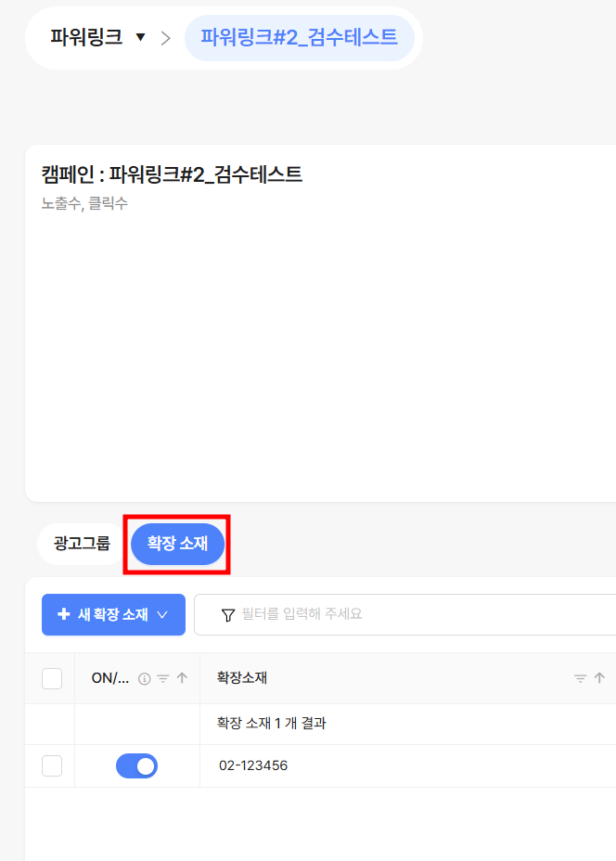This screenshot has width=616, height=861.
Task: Focus the 필터를 입력해 주세요 filter field
Action: point(405,614)
